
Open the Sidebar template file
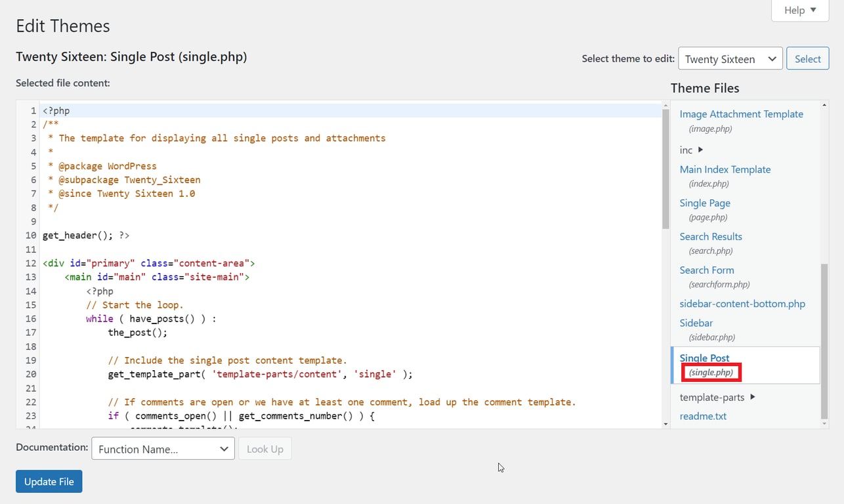click(x=696, y=323)
